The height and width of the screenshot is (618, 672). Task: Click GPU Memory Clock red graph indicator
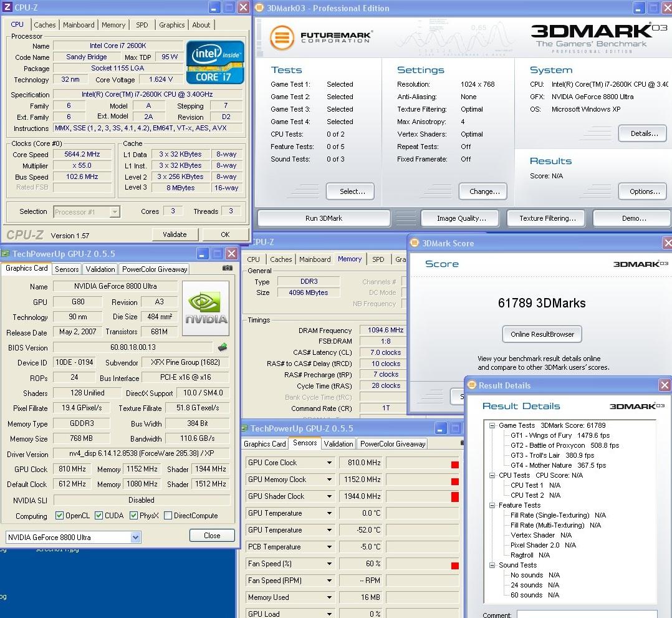[x=454, y=481]
